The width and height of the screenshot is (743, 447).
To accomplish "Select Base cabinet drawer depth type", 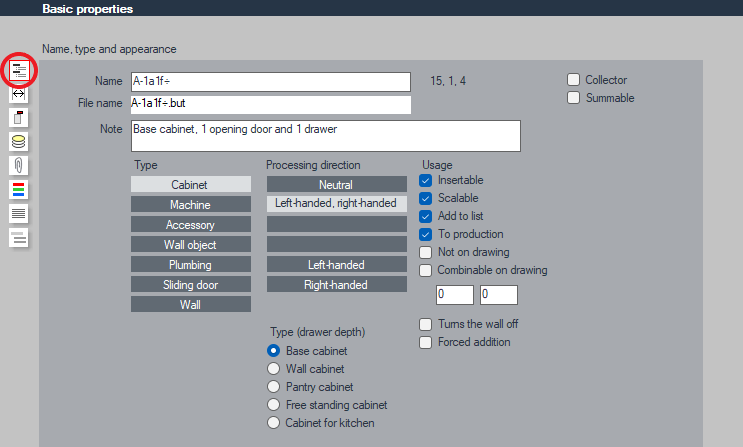I will pos(273,351).
